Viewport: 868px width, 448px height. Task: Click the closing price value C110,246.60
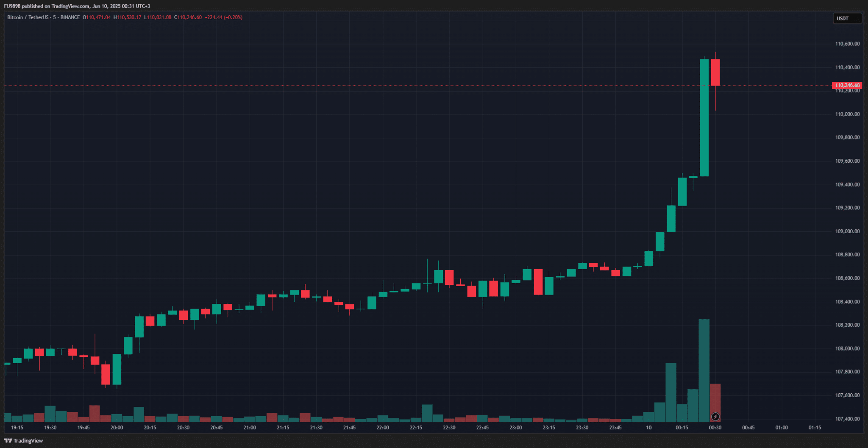(x=188, y=17)
